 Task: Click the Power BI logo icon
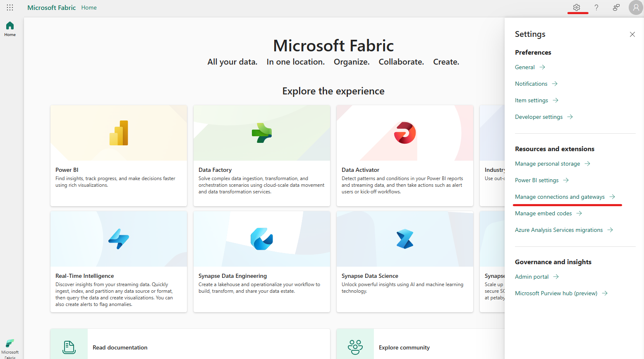click(x=119, y=133)
